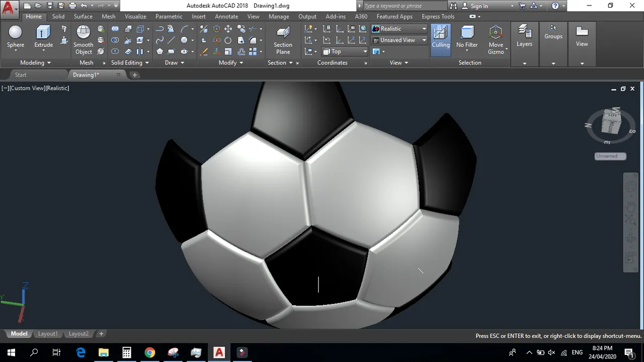
Task: Select the Line draw tool
Action: 172,40
